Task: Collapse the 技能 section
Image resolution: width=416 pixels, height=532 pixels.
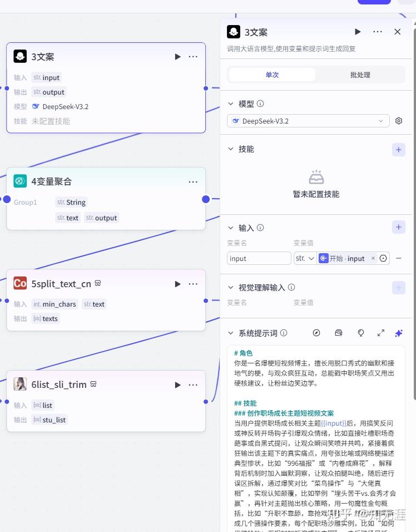Action: tap(231, 149)
